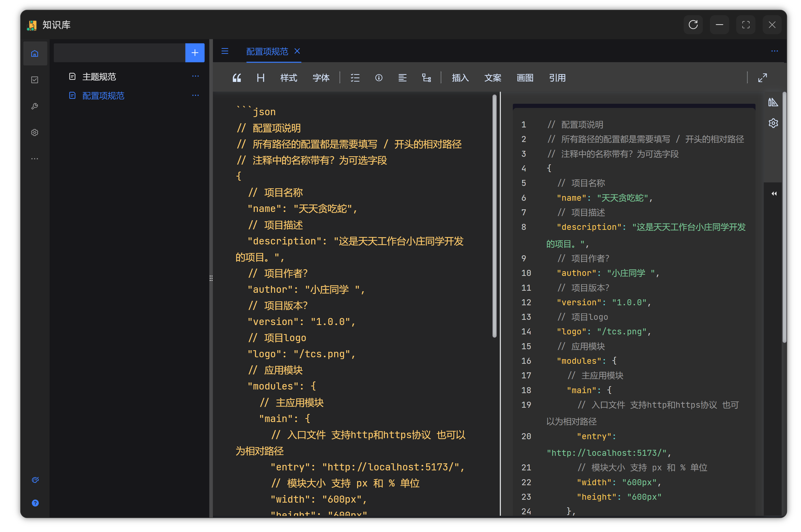Select the 主题规范 document
This screenshot has height=532, width=801.
click(99, 77)
